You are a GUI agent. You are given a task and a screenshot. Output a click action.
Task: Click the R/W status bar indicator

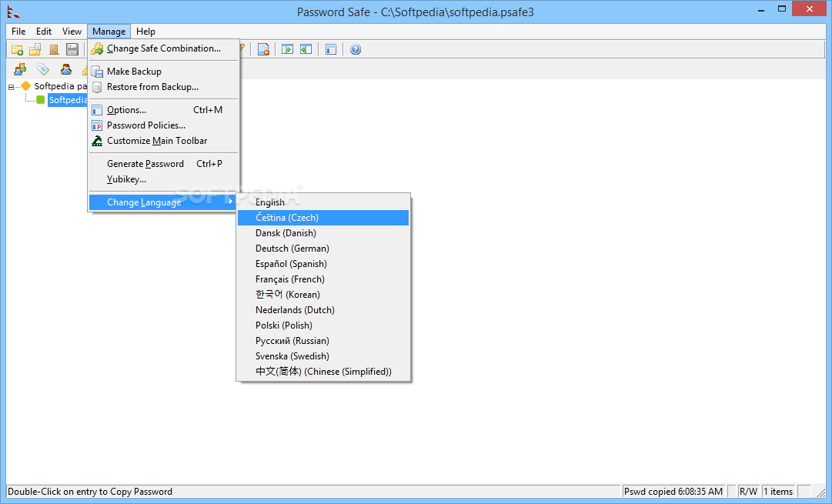[748, 491]
